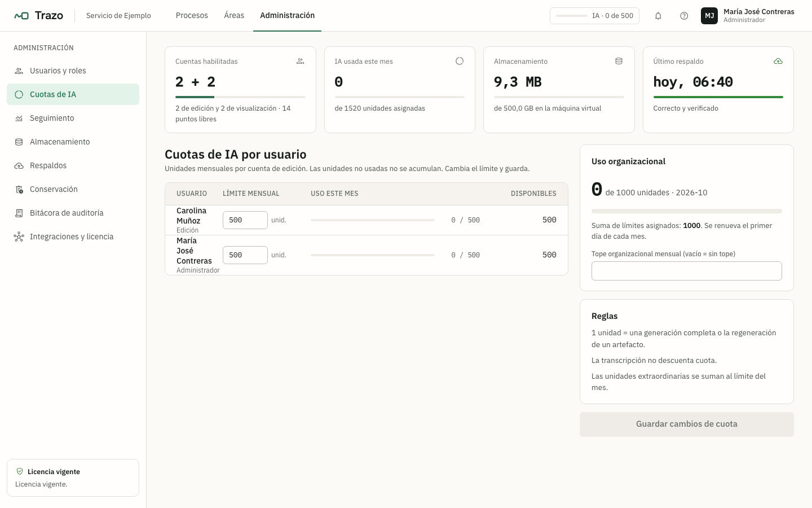812x508 pixels.
Task: Click Guardar cambios de cuota button
Action: pos(687,424)
